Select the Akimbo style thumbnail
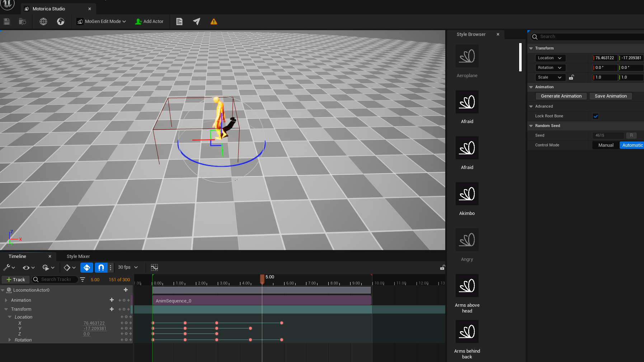This screenshot has height=362, width=644. [467, 194]
